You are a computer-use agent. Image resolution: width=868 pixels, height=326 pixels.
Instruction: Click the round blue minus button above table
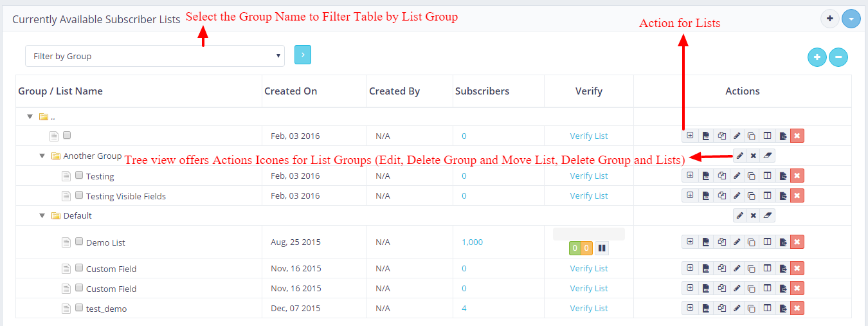[838, 57]
